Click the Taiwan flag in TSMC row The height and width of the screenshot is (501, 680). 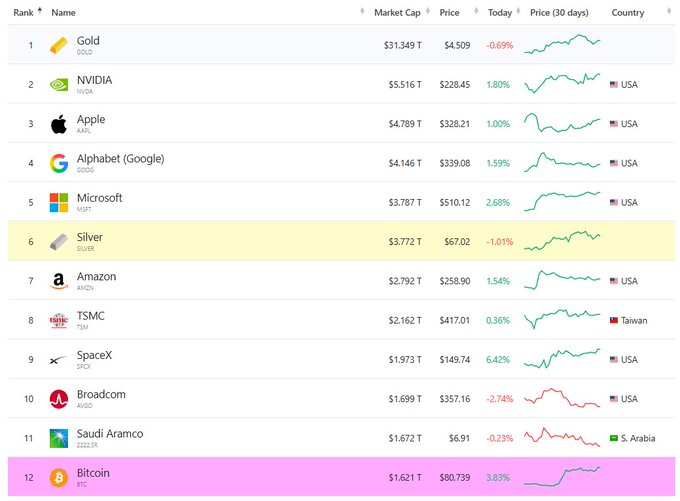point(614,321)
